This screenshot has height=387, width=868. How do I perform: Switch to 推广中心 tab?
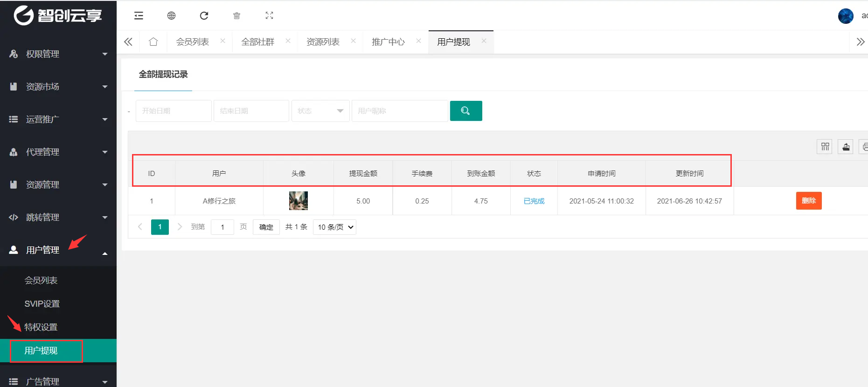point(388,42)
